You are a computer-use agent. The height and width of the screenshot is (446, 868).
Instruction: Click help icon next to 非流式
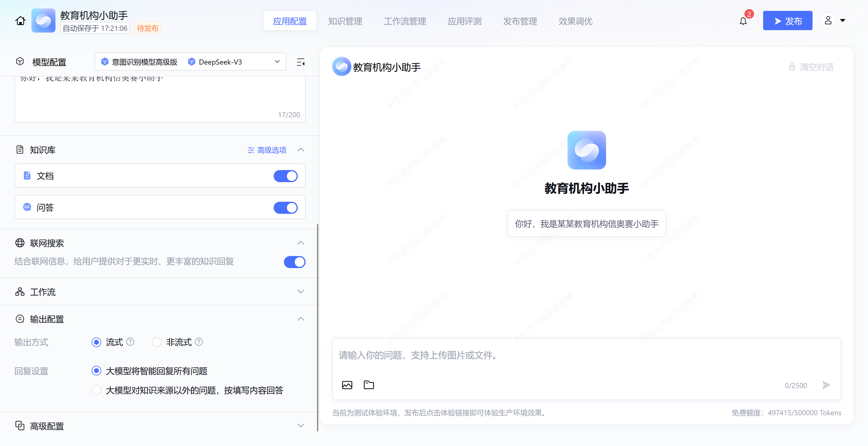pos(199,342)
